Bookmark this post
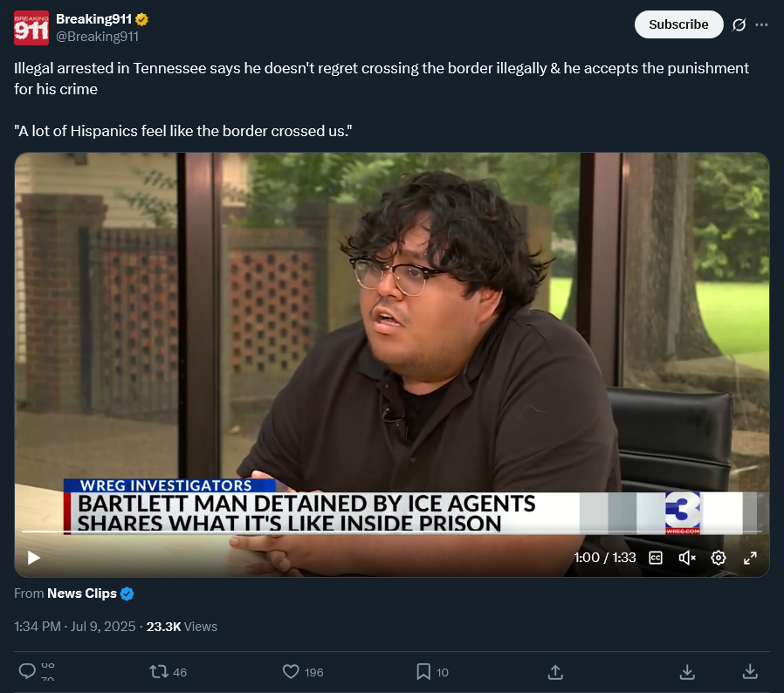784x693 pixels. click(423, 671)
